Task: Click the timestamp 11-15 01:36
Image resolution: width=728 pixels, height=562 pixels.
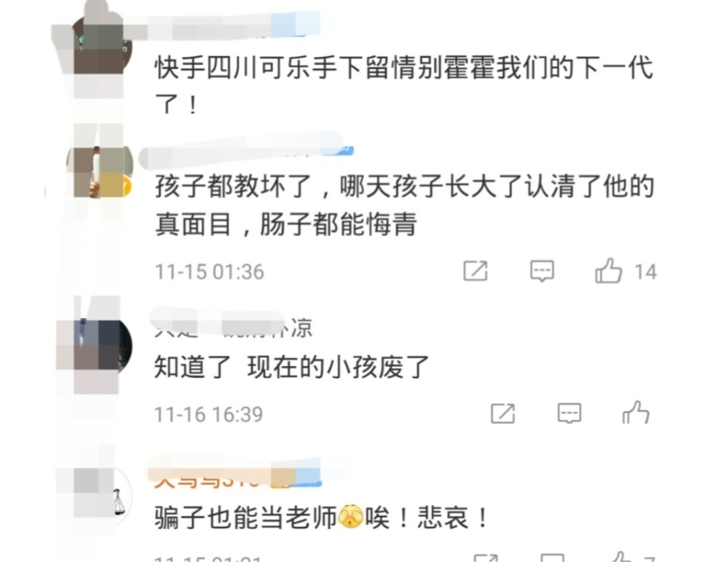Action: click(210, 272)
